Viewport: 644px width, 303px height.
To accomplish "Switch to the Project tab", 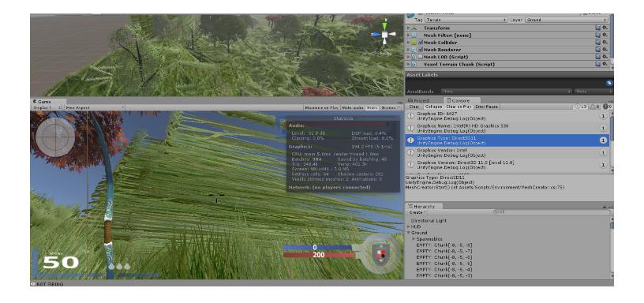I will (419, 100).
